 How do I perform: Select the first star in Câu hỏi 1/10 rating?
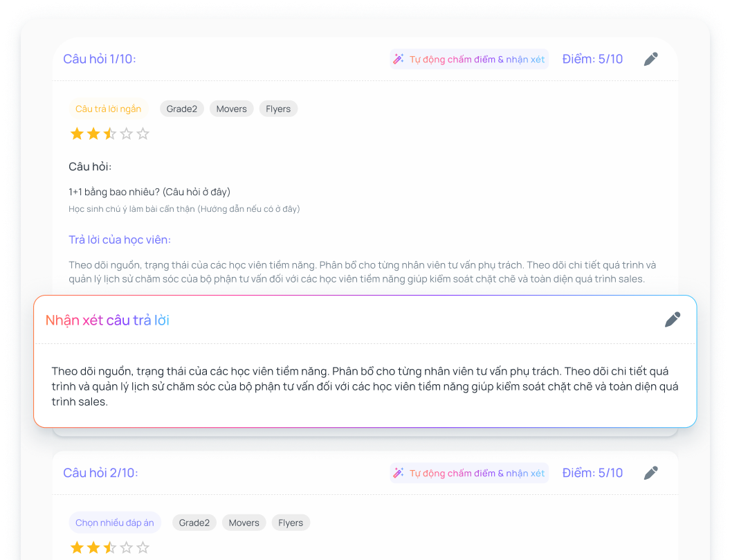tap(77, 134)
